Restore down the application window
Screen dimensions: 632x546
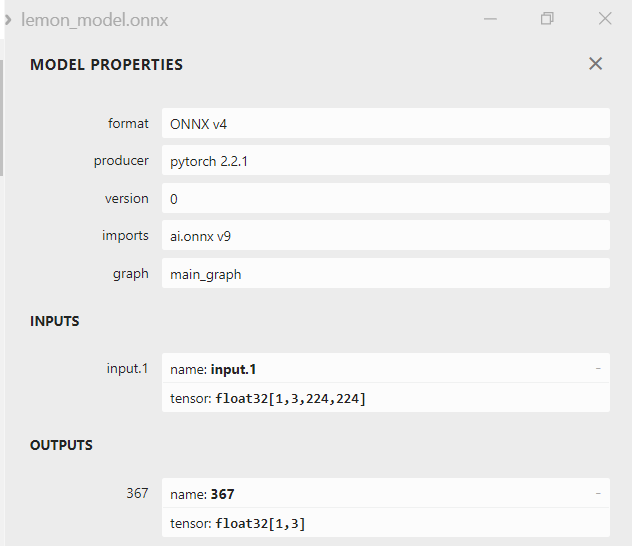point(547,18)
